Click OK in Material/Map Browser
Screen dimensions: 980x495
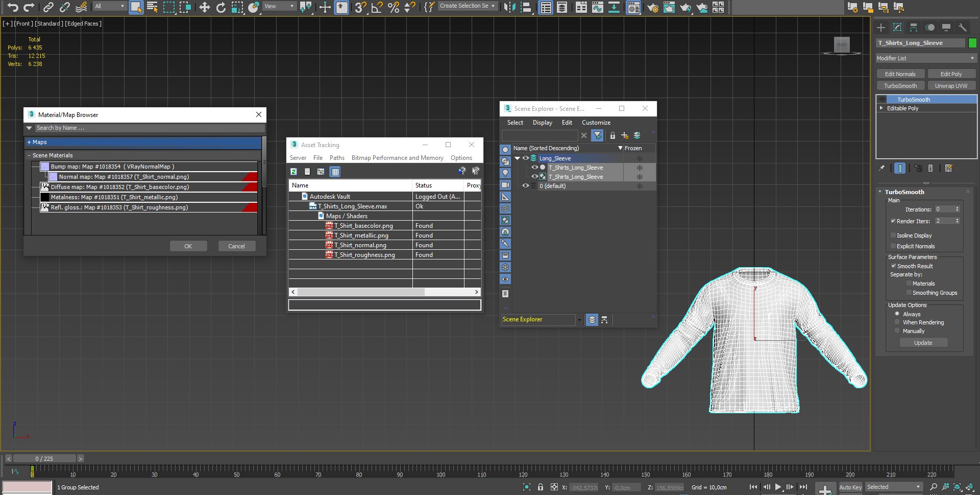(188, 246)
